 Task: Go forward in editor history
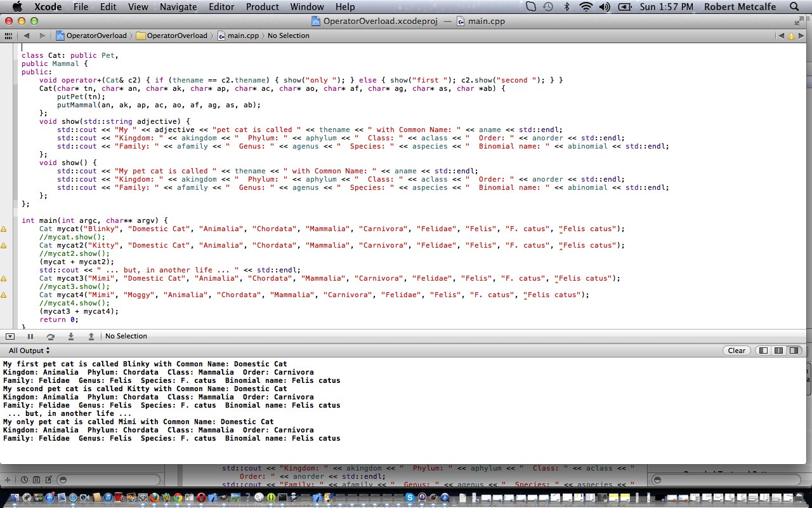point(42,36)
